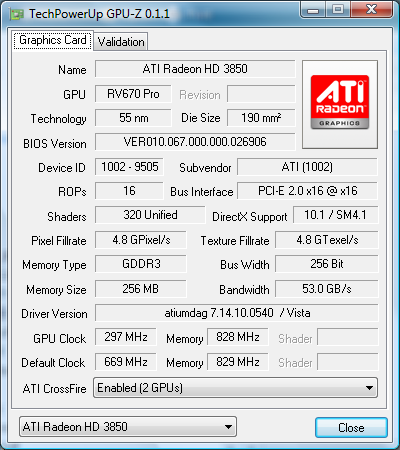The height and width of the screenshot is (450, 400).
Task: Click the Default Clock field 669 MHz
Action: [x=126, y=362]
